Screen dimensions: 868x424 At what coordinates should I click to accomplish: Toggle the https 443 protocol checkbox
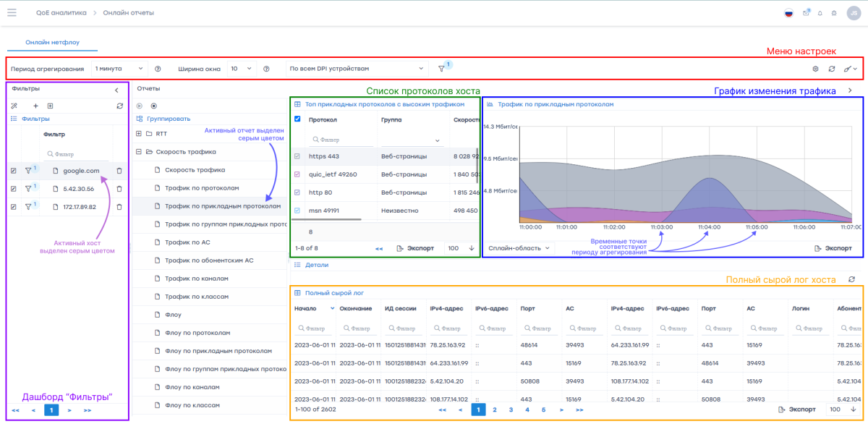point(297,156)
